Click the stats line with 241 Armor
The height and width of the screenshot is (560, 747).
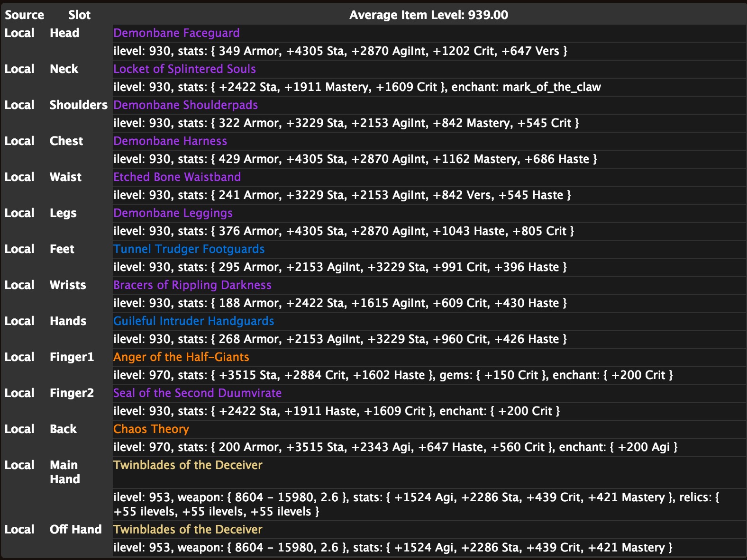342,195
